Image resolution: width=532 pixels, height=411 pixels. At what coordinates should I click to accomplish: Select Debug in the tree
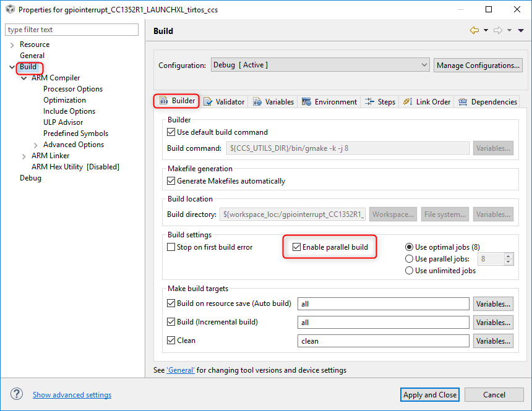(x=30, y=178)
